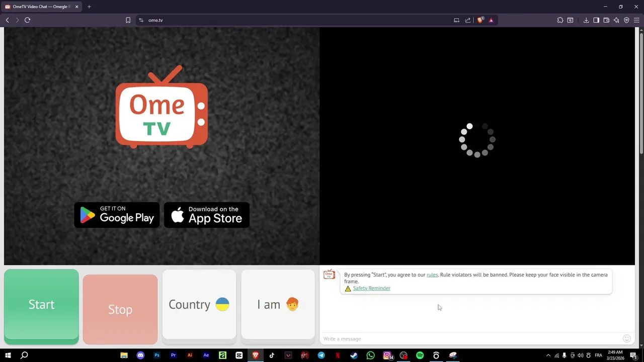The width and height of the screenshot is (644, 362).
Task: Switch the FRA keyboard language
Action: coord(598,355)
